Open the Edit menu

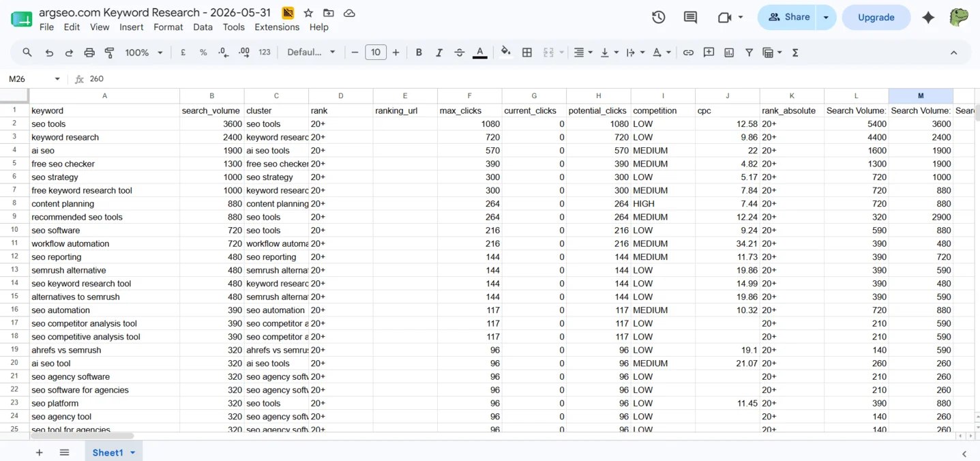coord(72,27)
